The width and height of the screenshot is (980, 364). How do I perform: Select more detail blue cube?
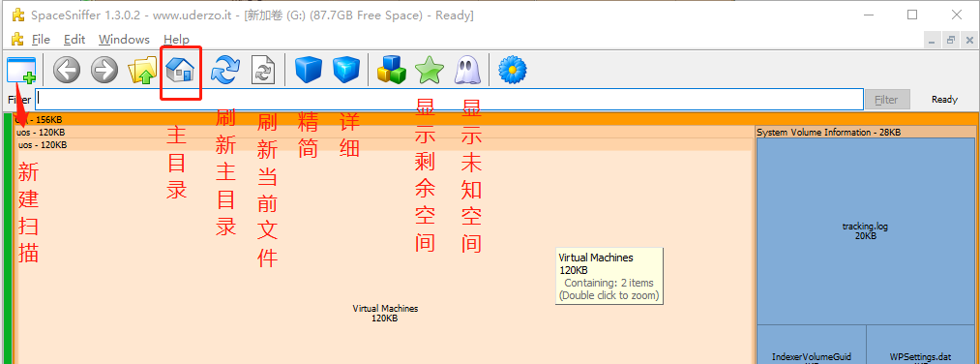coord(346,70)
